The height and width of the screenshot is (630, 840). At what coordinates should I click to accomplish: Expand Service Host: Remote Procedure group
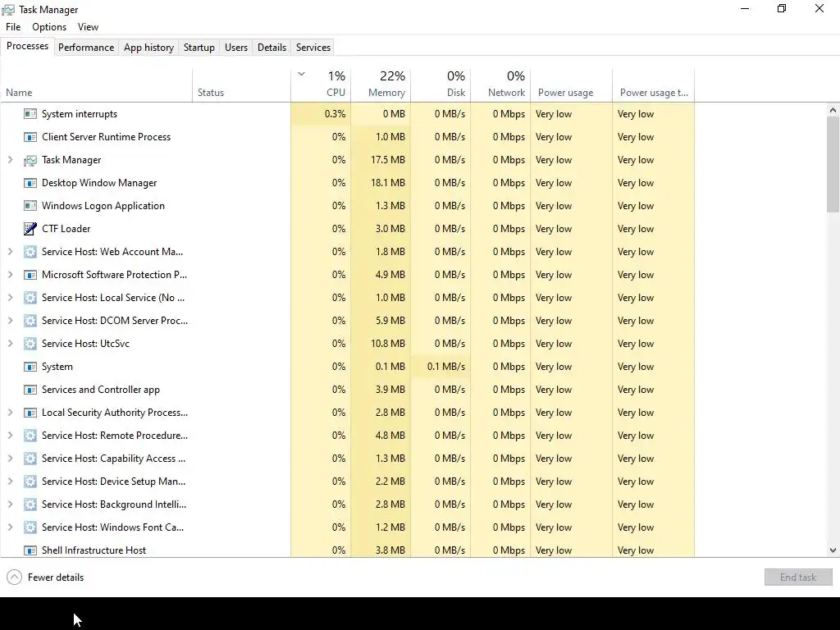point(10,436)
